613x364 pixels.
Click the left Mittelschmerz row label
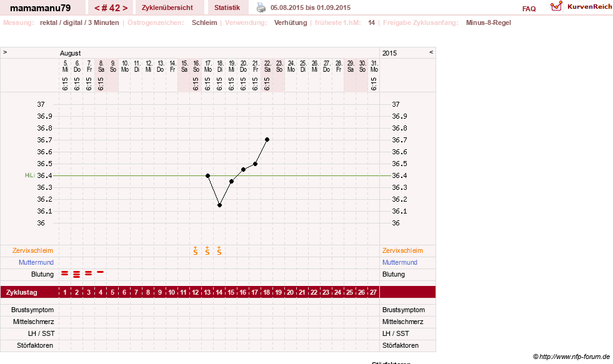click(33, 322)
